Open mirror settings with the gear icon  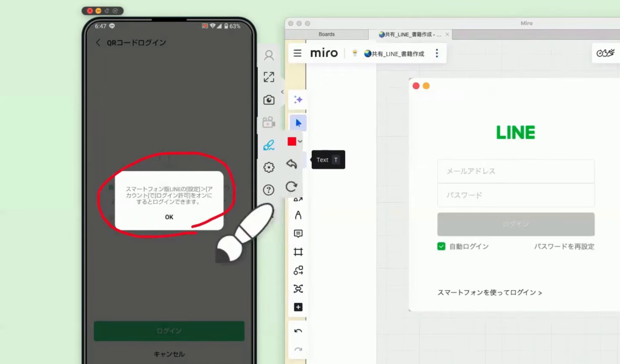point(269,167)
